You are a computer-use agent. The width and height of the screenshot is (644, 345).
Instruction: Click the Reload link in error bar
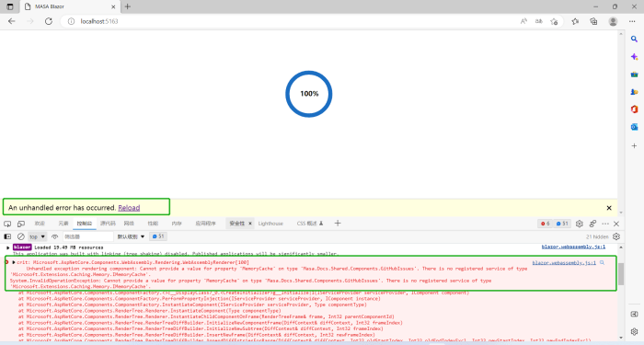tap(129, 208)
